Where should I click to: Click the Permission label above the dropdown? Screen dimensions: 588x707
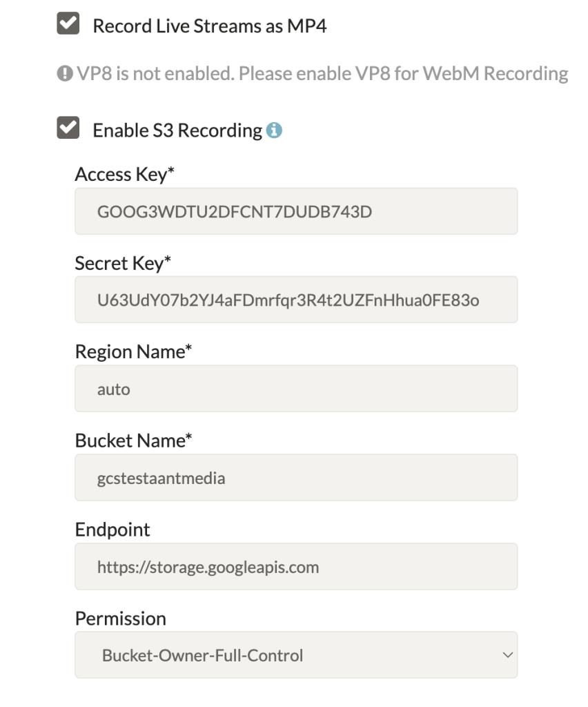pyautogui.click(x=121, y=619)
